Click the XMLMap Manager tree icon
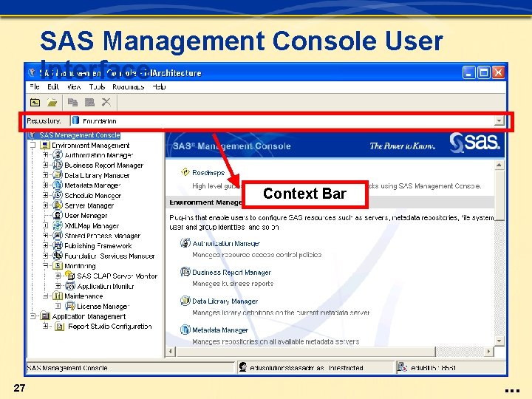532x399 pixels. (x=58, y=225)
